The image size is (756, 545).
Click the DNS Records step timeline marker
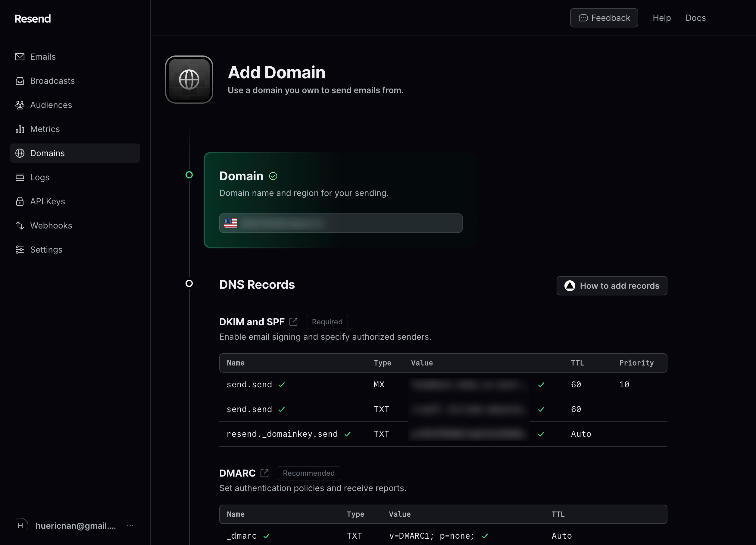[189, 284]
